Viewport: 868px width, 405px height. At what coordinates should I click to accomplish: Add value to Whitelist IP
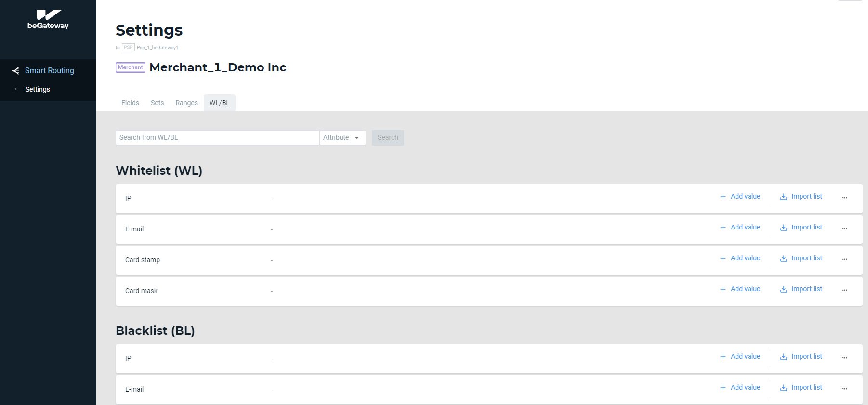tap(740, 197)
